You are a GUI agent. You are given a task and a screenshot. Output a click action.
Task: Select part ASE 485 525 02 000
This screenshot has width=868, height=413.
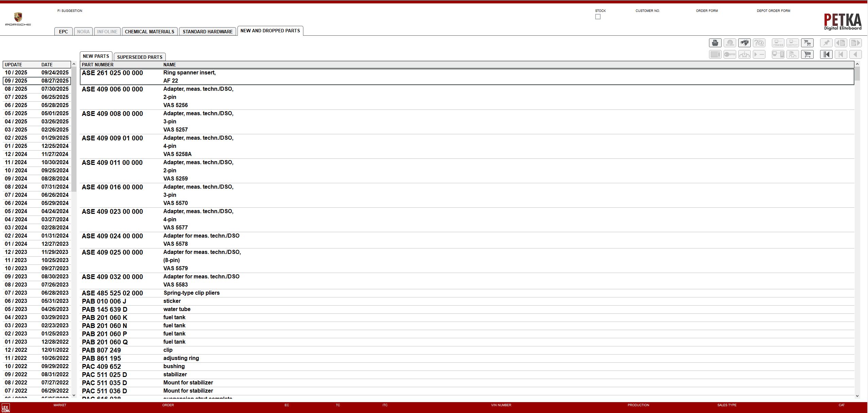point(467,293)
